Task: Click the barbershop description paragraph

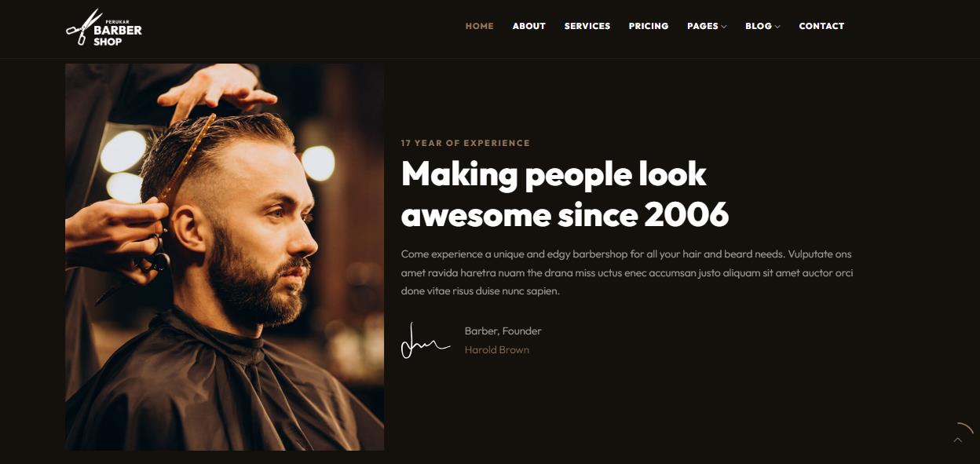Action: (x=627, y=272)
